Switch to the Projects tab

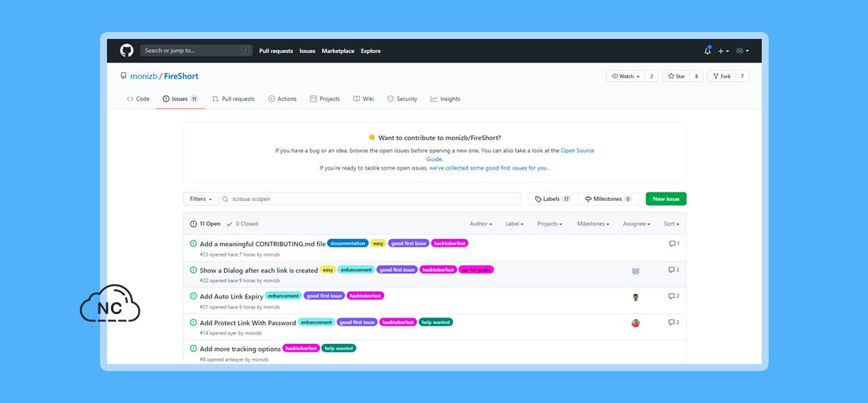click(325, 99)
